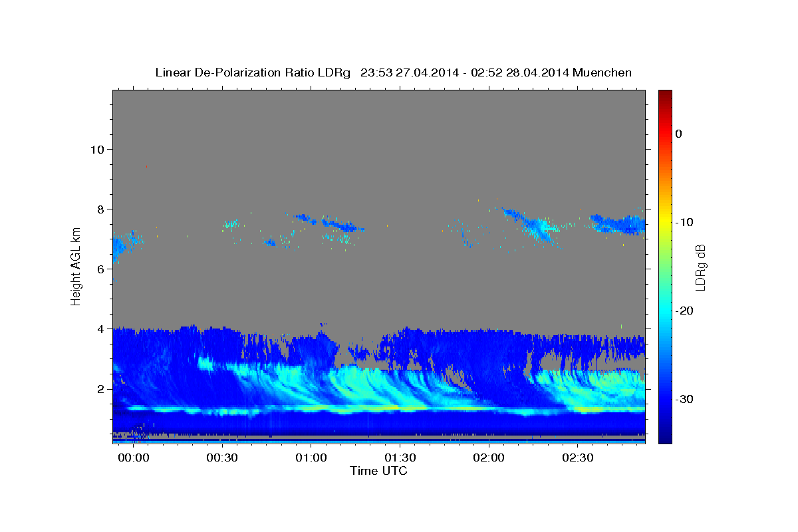Click the 'Height AGL km' axis label
The image size is (798, 532).
(x=76, y=267)
